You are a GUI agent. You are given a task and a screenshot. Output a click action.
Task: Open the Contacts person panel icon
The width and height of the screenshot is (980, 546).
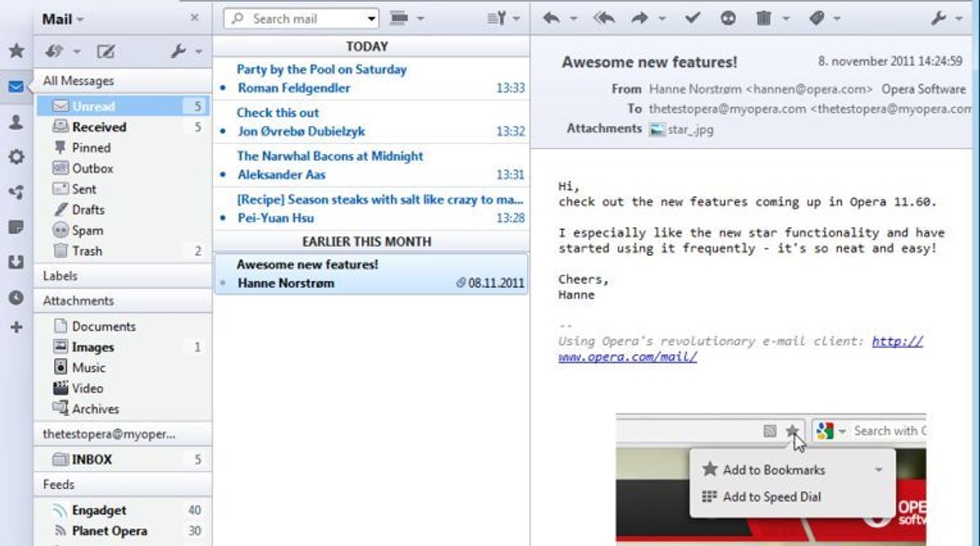(x=16, y=123)
